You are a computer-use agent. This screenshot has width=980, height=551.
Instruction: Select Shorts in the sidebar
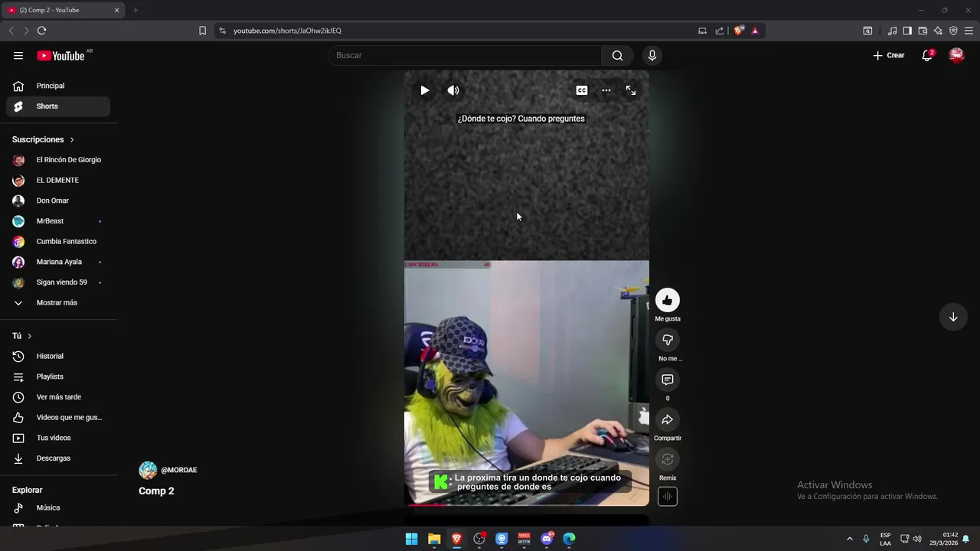(58, 106)
